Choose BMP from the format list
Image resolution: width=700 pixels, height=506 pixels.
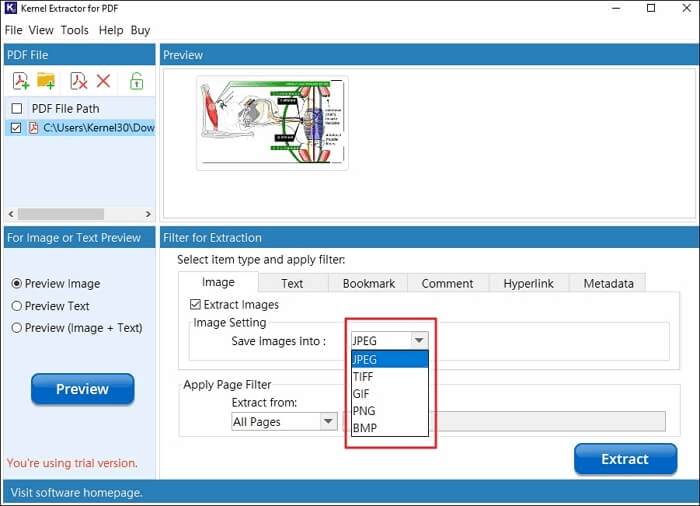(389, 427)
